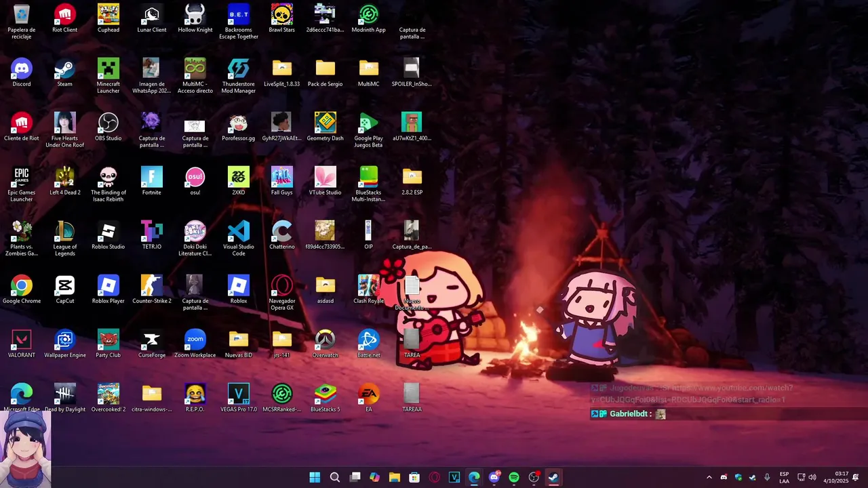This screenshot has height=488, width=868.
Task: Open Wallpaper Engine desktop shortcut
Action: (65, 344)
